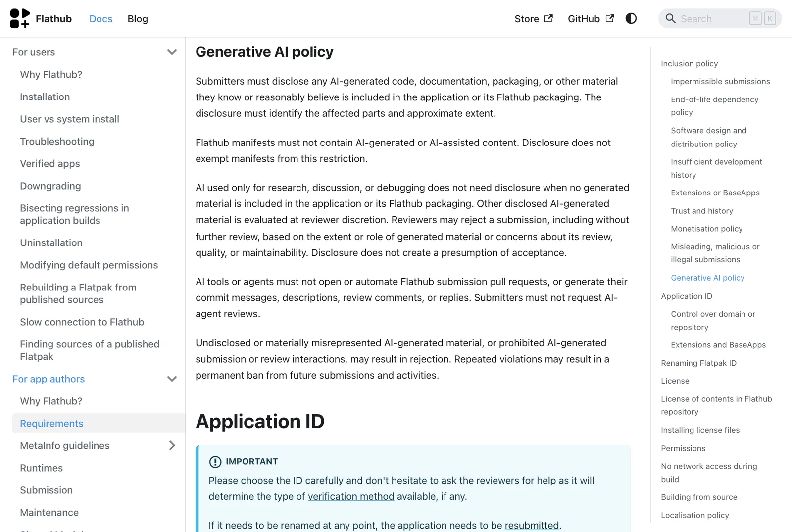Toggle dark and light mode
The width and height of the screenshot is (792, 532).
(631, 18)
